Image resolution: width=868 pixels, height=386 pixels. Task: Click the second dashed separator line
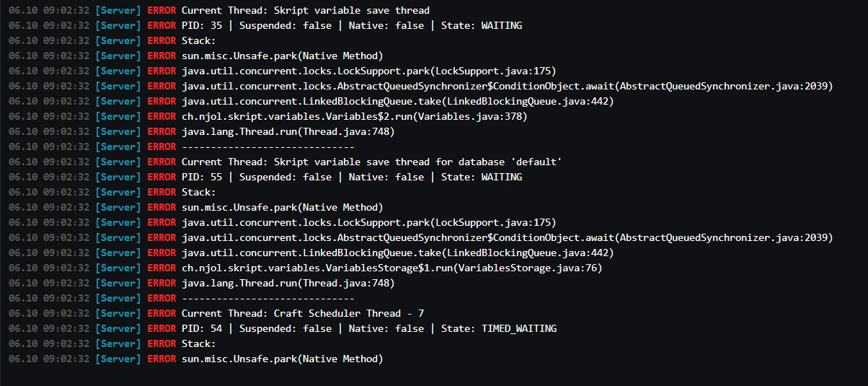click(182, 298)
